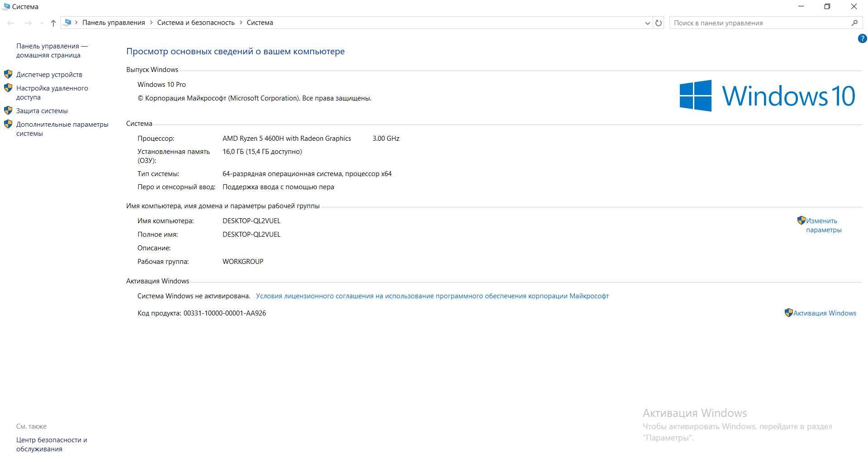Click the shield icon beside Защита системы
This screenshot has height=464, width=868.
coord(8,110)
